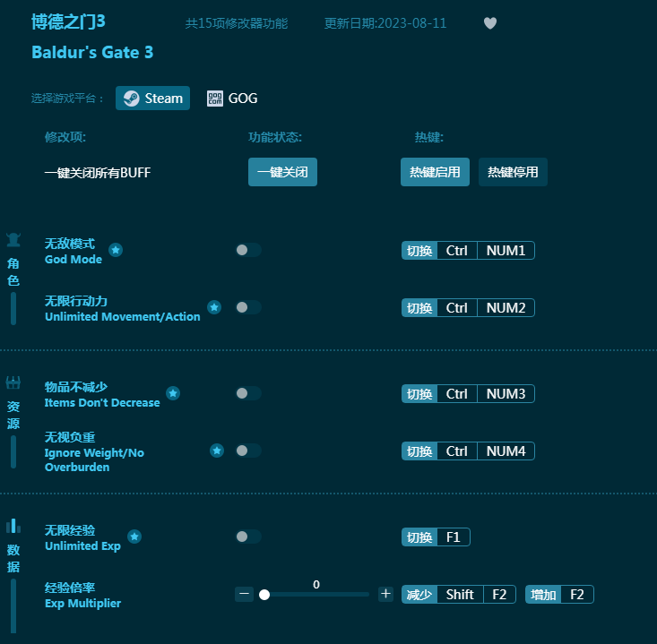Click the star beside Unlimited Exp
Viewport: 657px width, 644px height.
134,537
